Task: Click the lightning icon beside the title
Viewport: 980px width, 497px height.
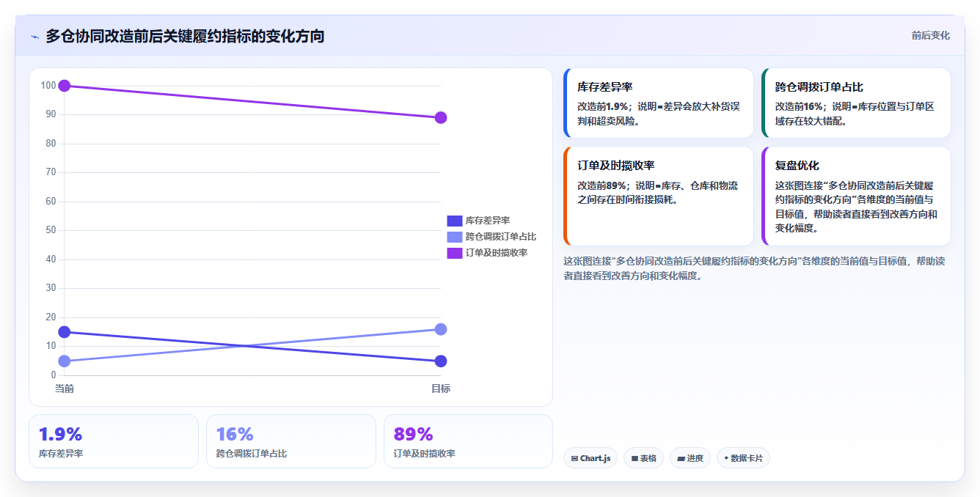Action: (x=35, y=37)
